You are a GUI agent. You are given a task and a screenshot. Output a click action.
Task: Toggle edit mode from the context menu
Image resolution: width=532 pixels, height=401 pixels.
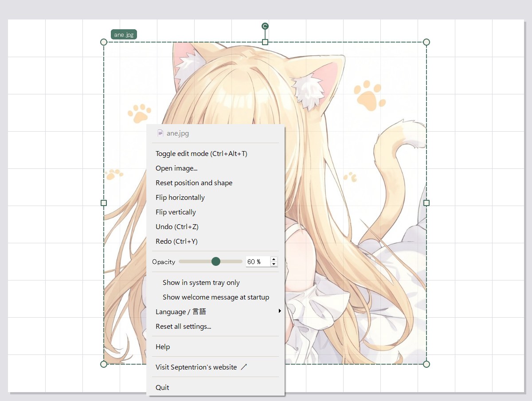(x=215, y=154)
